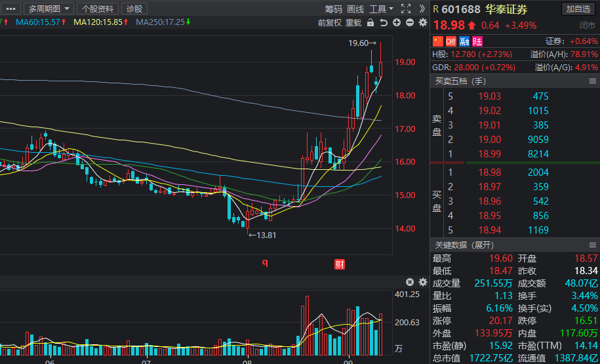
Task: Click the undo arrow icon
Action: point(384,22)
